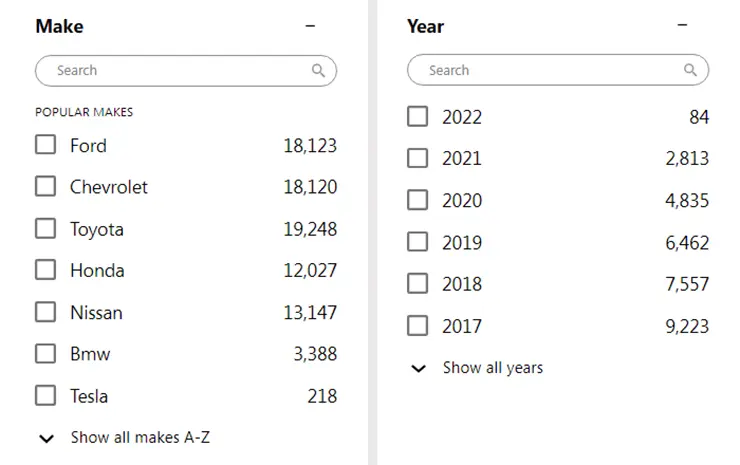Select the Toyota make checkbox
Viewport: 740px width, 465px height.
pos(45,228)
